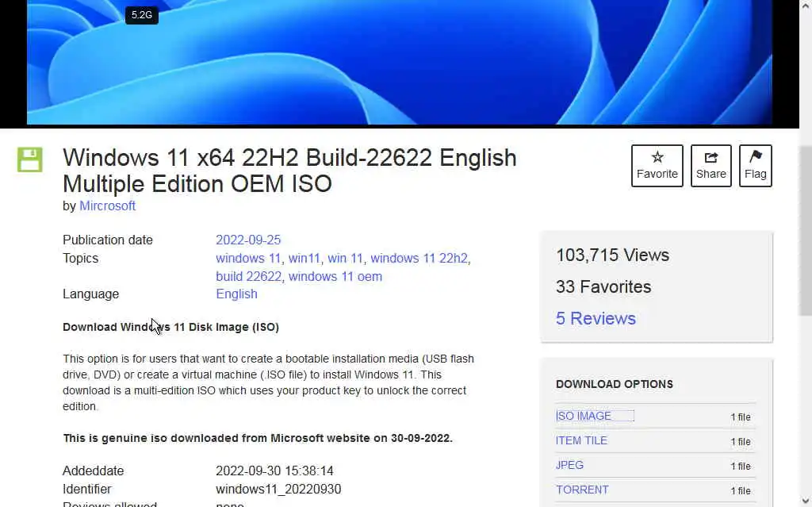
Task: Click the Favorite star button
Action: [657, 166]
